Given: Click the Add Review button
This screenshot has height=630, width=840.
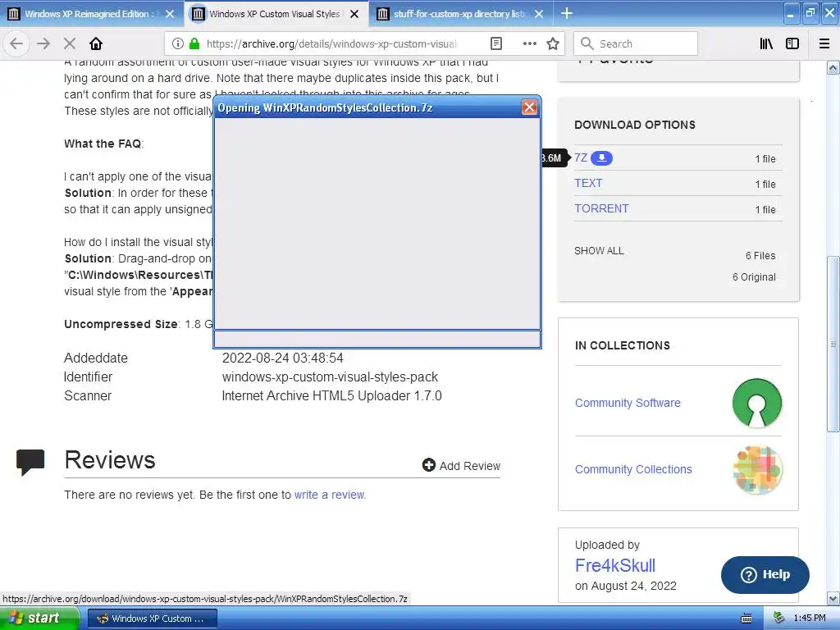Looking at the screenshot, I should pos(461,466).
